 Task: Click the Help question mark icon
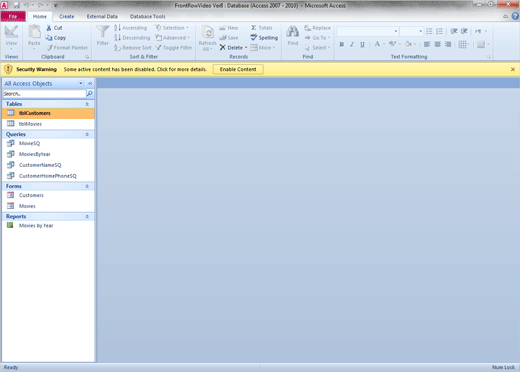pos(515,16)
